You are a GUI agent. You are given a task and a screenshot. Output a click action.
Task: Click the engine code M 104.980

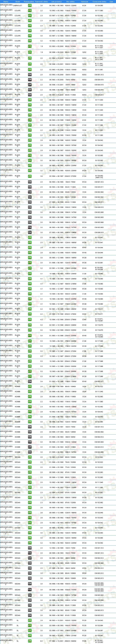coord(99,5)
